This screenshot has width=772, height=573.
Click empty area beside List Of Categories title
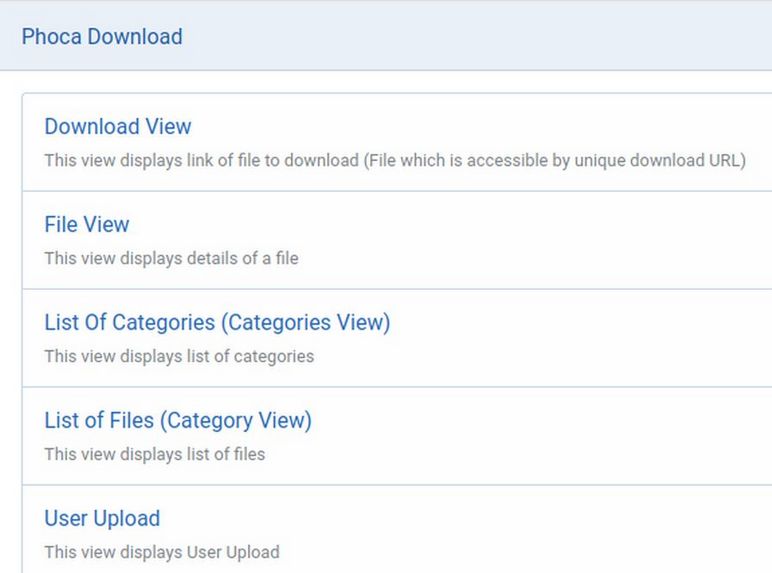pos(580,323)
